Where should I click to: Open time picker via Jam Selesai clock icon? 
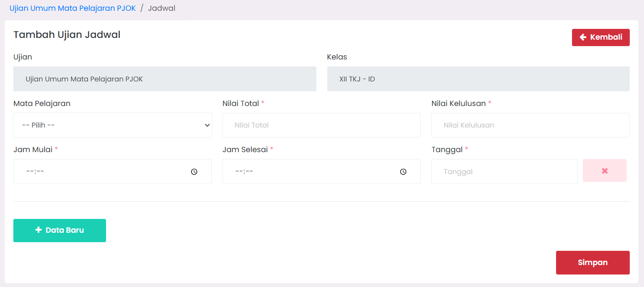pyautogui.click(x=403, y=172)
